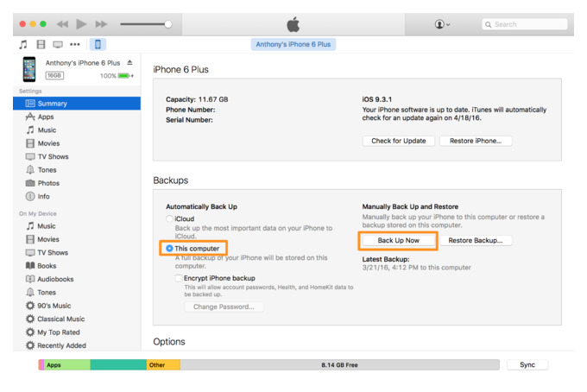Open Audiobooks on the device
Image resolution: width=587 pixels, height=392 pixels.
tap(77, 279)
